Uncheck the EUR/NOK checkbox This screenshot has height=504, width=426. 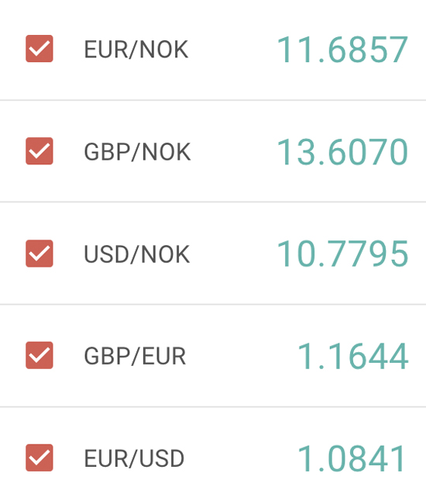click(40, 49)
